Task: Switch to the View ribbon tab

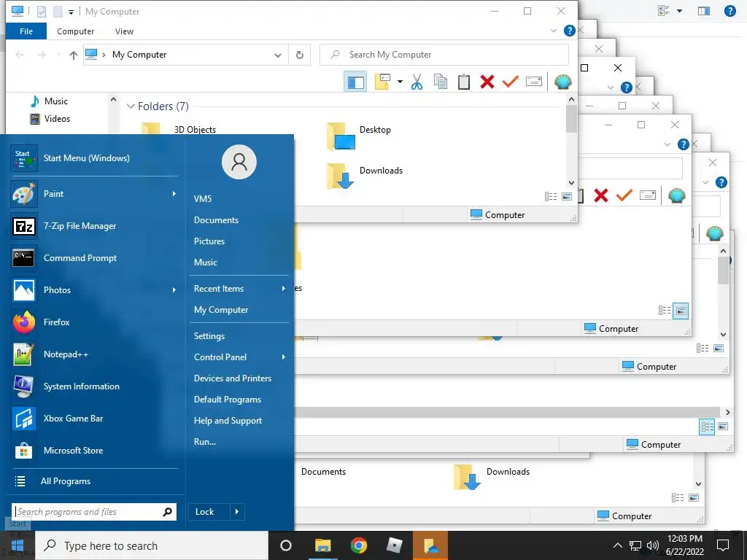Action: [x=124, y=31]
